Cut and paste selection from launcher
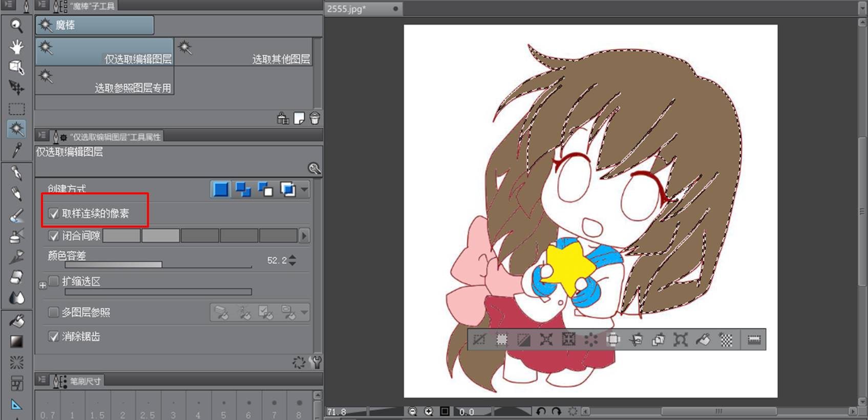 tap(636, 340)
